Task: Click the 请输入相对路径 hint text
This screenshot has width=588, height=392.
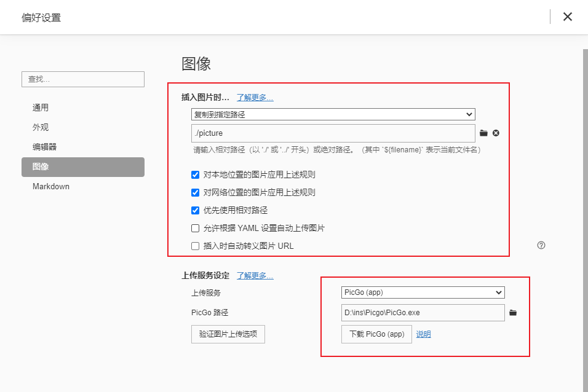Action: click(x=337, y=150)
